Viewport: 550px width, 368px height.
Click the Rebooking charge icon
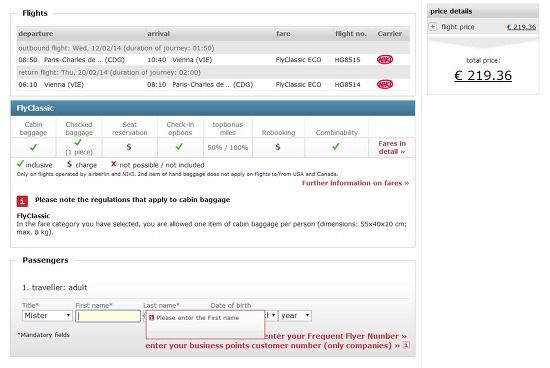tap(278, 147)
